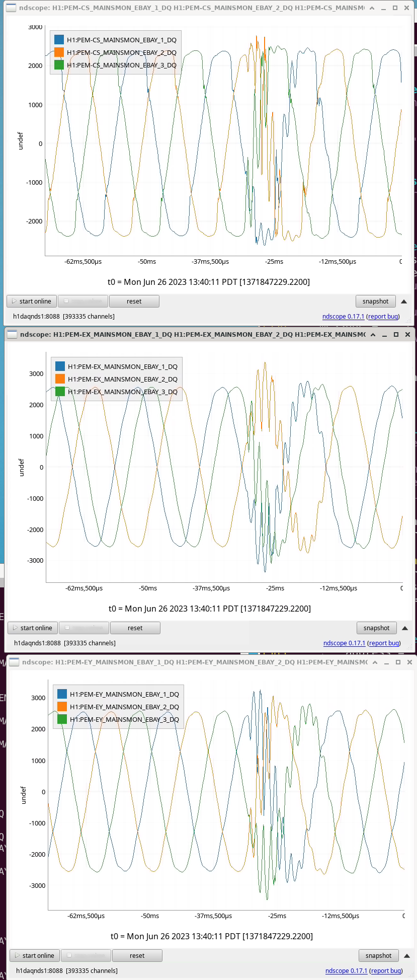This screenshot has width=417, height=980.
Task: Click the triangle expander in the EY window's bottom bar
Action: [x=407, y=955]
